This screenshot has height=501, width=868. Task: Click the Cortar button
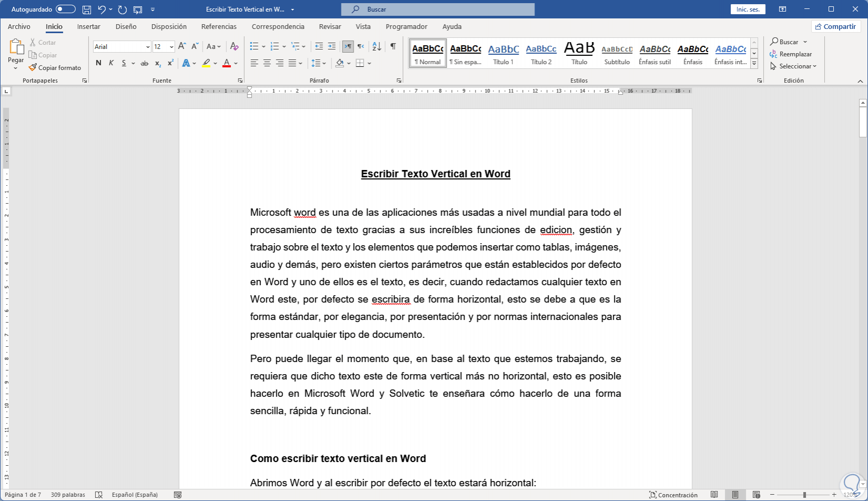pos(43,43)
